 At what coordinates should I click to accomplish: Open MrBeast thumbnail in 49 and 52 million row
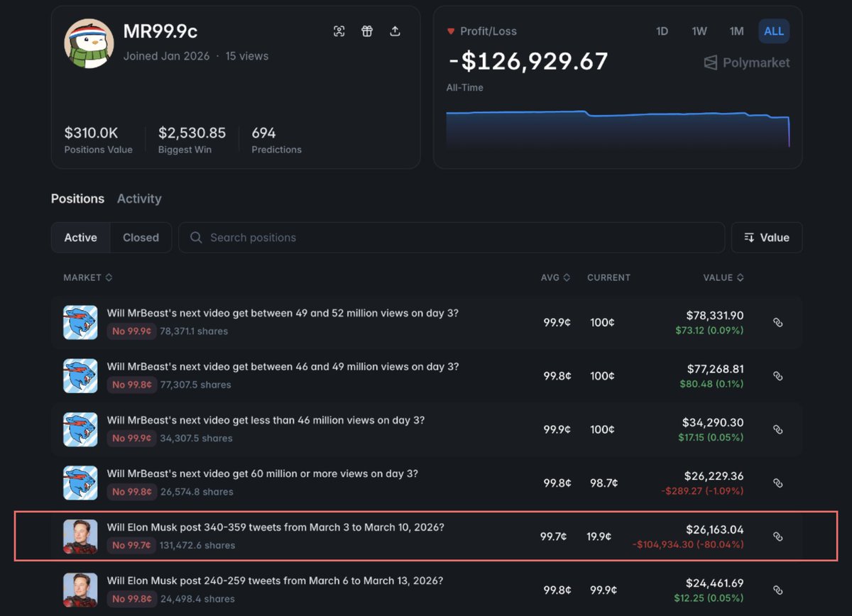pos(80,322)
